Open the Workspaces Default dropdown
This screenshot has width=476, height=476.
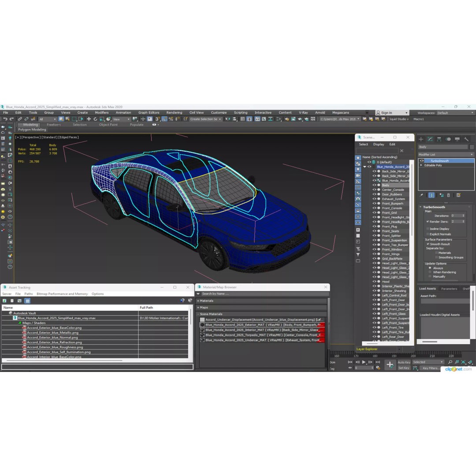(x=455, y=113)
